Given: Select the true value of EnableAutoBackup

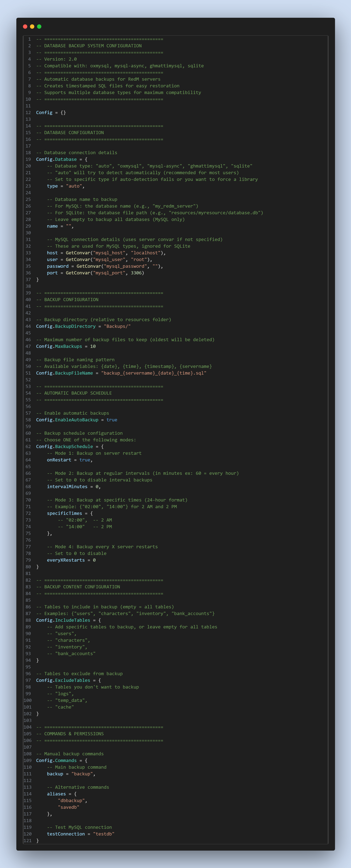Looking at the screenshot, I should [x=112, y=420].
